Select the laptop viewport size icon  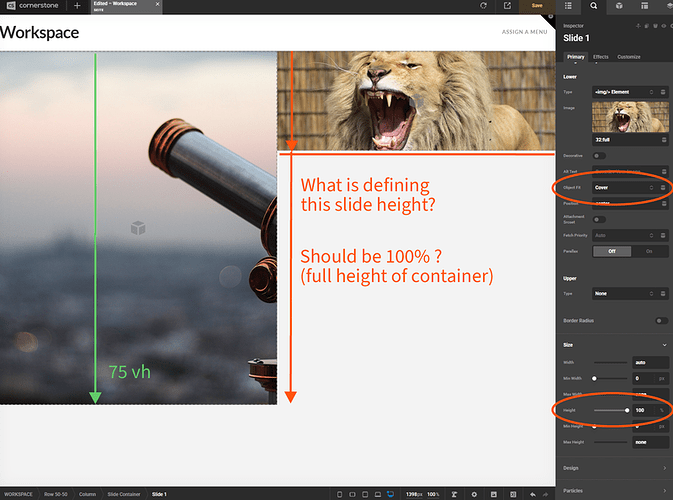tap(378, 494)
